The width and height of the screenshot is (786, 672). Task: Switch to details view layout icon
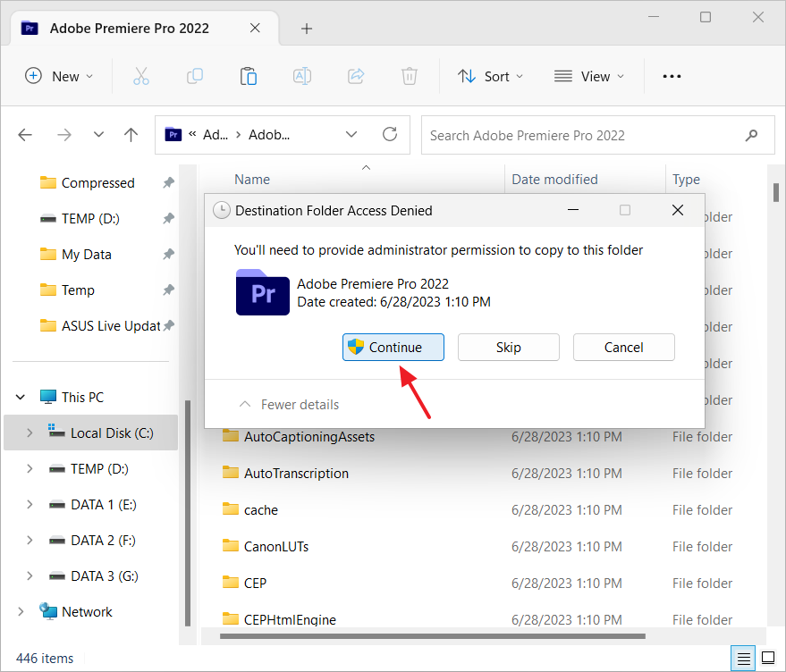(x=743, y=659)
